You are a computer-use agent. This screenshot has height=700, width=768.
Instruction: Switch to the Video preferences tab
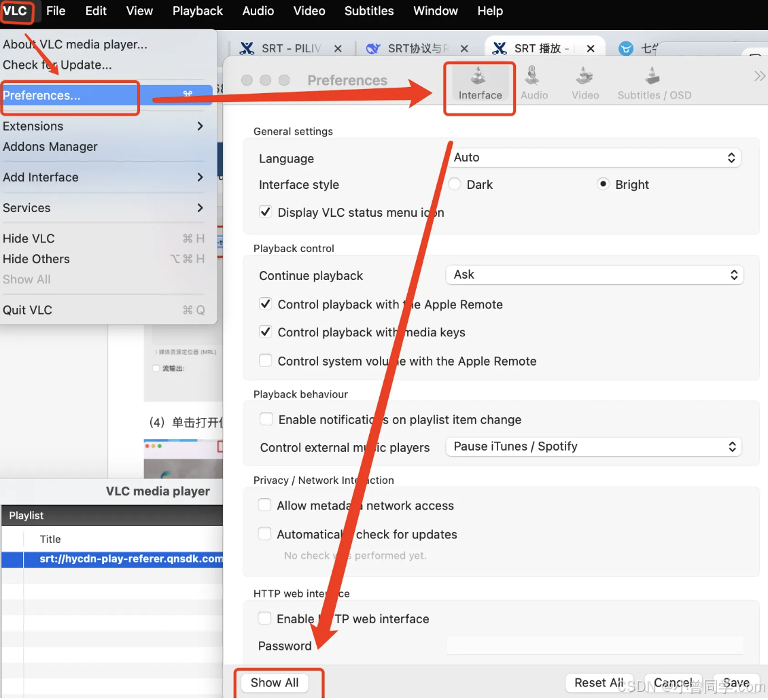pyautogui.click(x=584, y=84)
